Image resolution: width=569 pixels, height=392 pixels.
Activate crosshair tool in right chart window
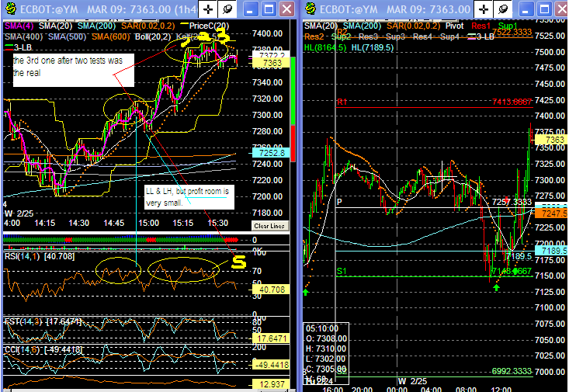[x=484, y=9]
